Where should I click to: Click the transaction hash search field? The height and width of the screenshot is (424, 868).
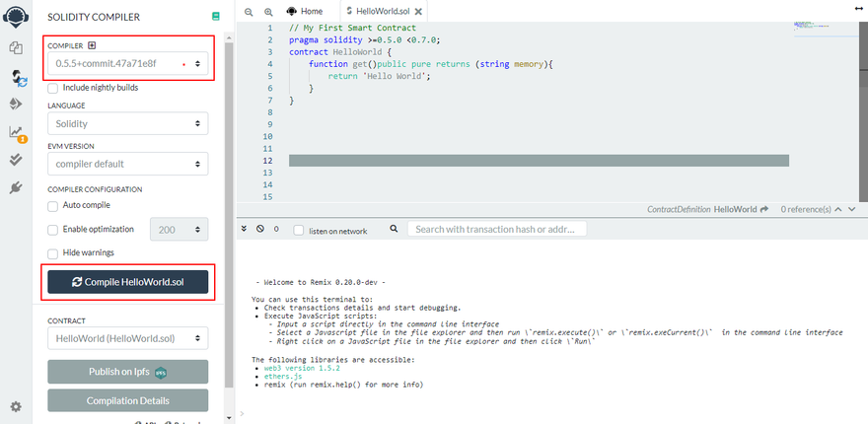pos(497,229)
